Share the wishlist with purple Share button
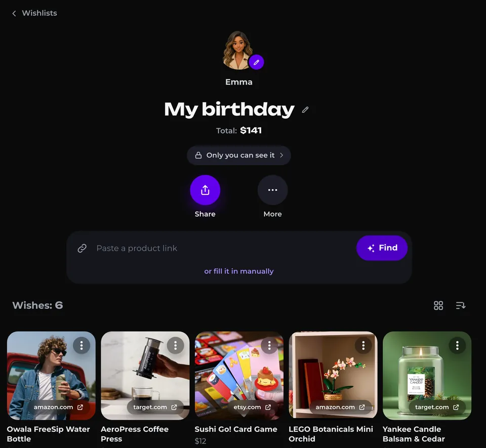The width and height of the screenshot is (486, 448). coord(205,190)
